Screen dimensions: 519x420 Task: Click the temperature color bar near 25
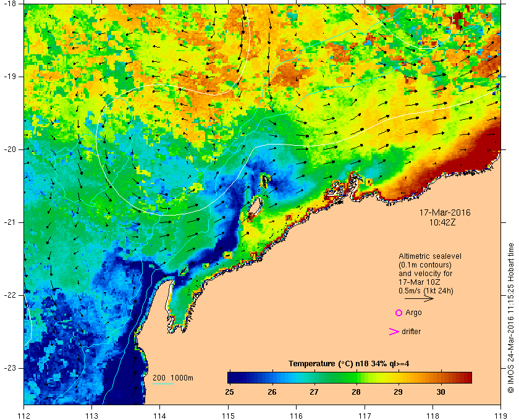pyautogui.click(x=230, y=377)
